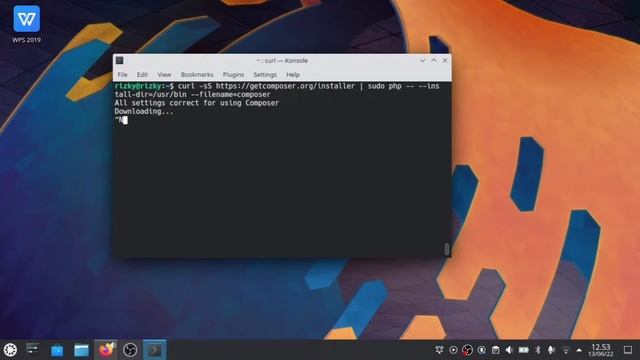The image size is (640, 360).
Task: Maximize the Konsole window
Action: pyautogui.click(x=433, y=60)
